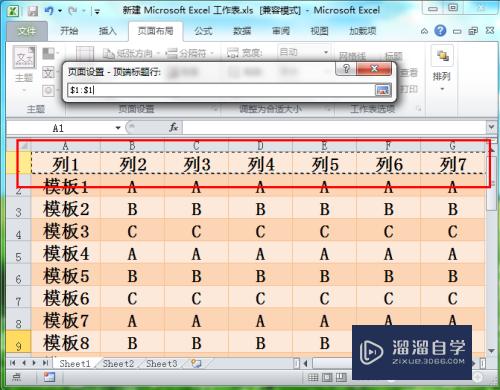The image size is (500, 390).
Task: Click the fx insert function icon
Action: 173,128
